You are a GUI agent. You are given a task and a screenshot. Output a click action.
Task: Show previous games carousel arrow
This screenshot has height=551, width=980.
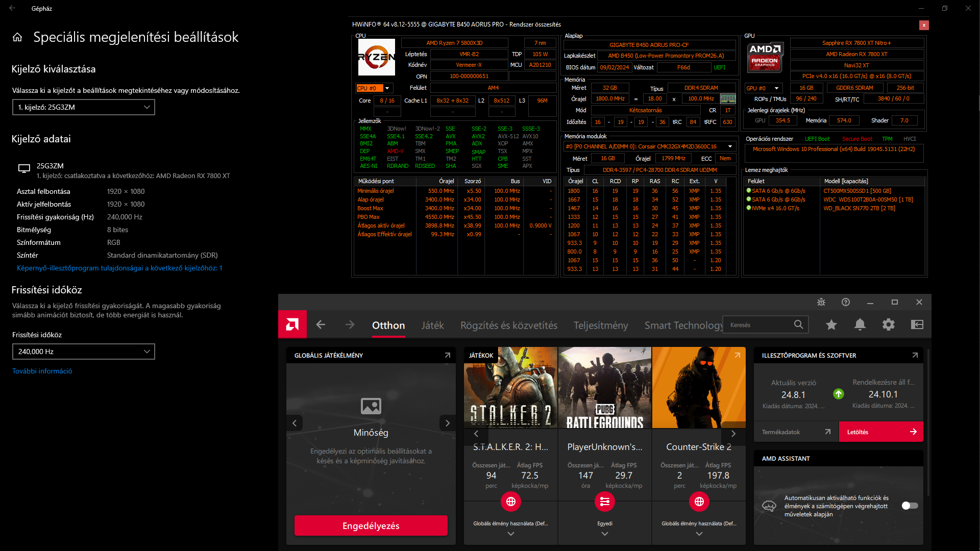[476, 434]
